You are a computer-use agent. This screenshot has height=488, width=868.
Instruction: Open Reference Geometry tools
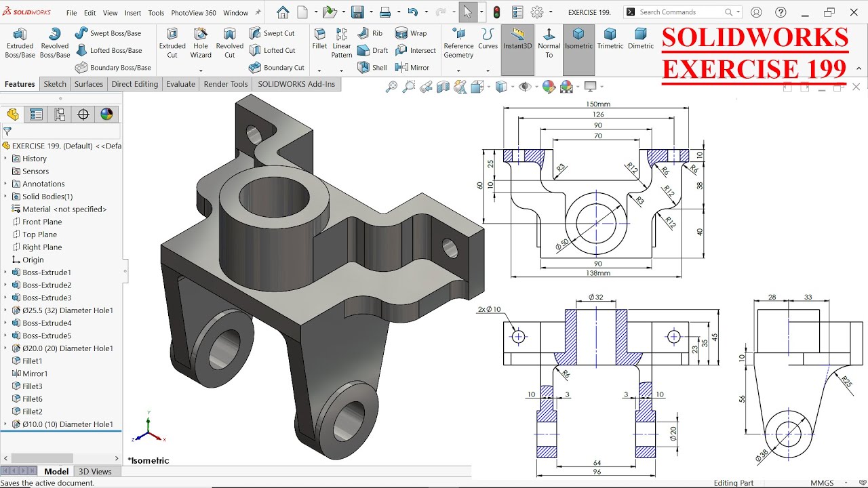pos(458,43)
